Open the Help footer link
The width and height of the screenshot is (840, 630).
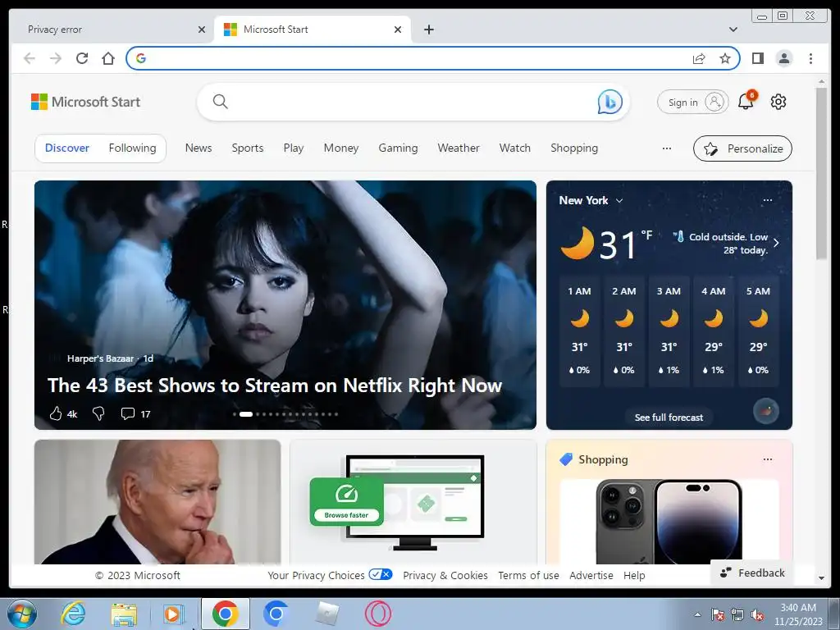(x=634, y=575)
